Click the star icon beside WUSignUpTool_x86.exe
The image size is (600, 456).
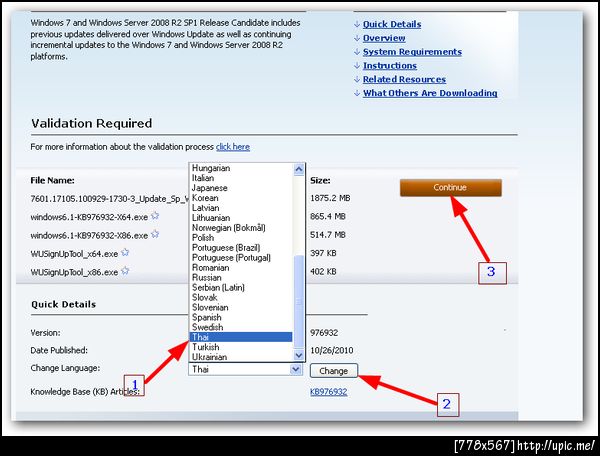click(x=125, y=271)
